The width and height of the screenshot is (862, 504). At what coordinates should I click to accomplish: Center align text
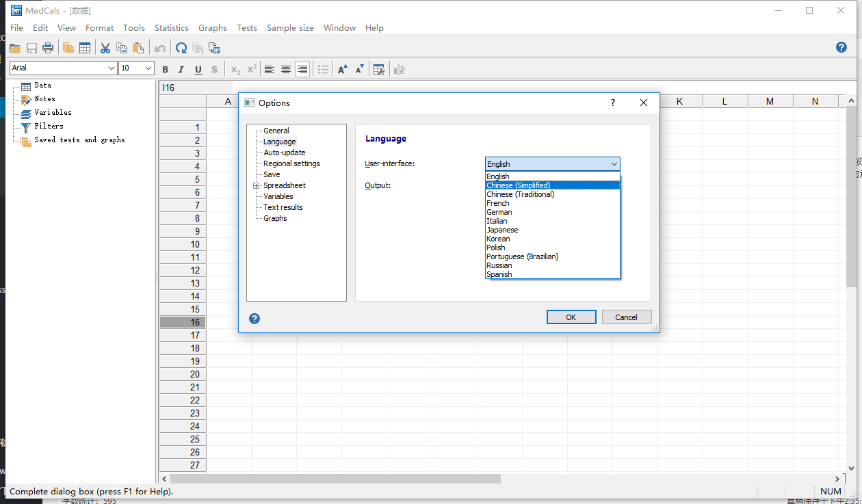(x=286, y=69)
